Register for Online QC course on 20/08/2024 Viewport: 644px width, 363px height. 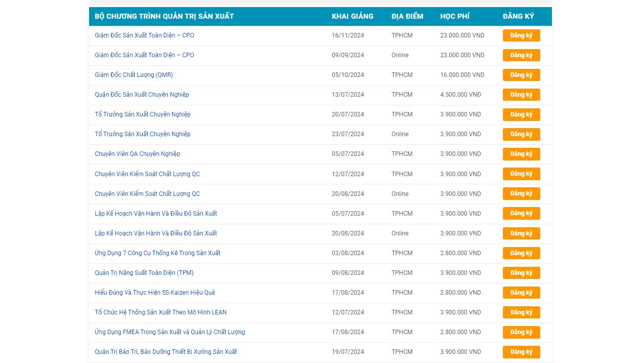(521, 193)
